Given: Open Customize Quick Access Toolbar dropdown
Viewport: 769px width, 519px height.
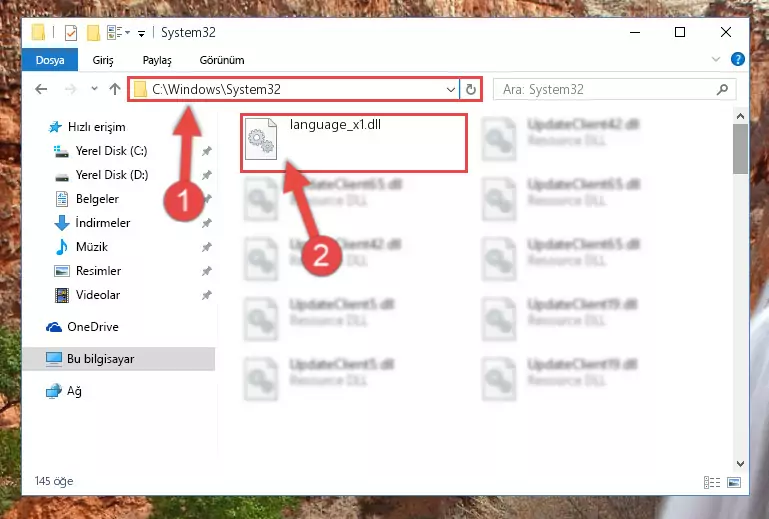Looking at the screenshot, I should pos(141,33).
